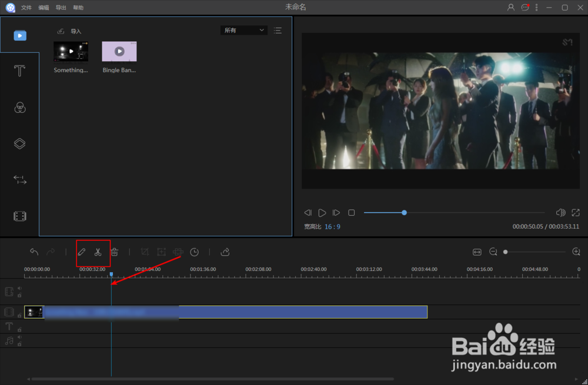Click the user account icon
588x385 pixels.
click(x=511, y=8)
